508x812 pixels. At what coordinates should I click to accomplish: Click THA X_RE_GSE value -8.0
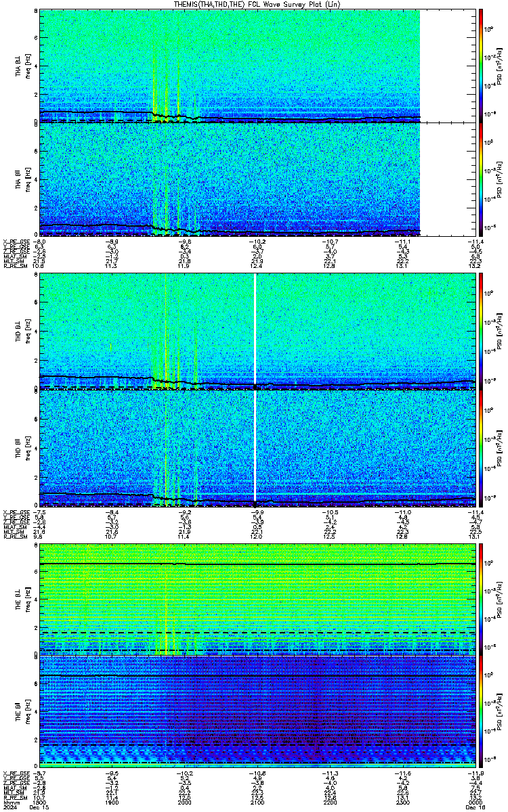(x=40, y=242)
